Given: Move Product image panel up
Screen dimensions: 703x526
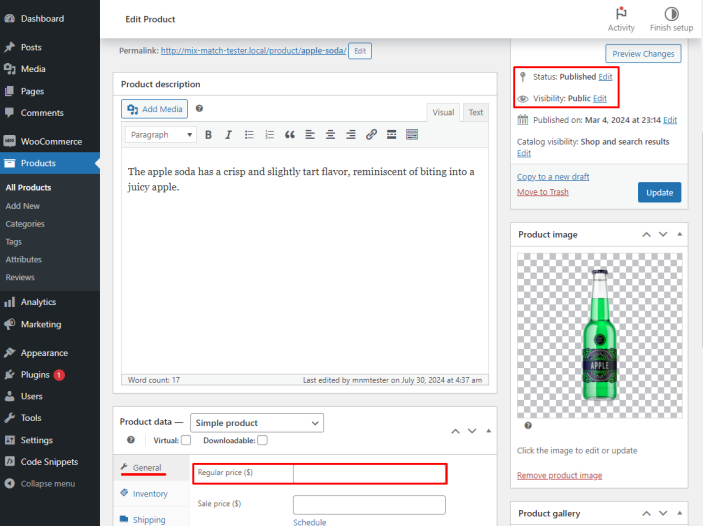Looking at the screenshot, I should click(647, 235).
